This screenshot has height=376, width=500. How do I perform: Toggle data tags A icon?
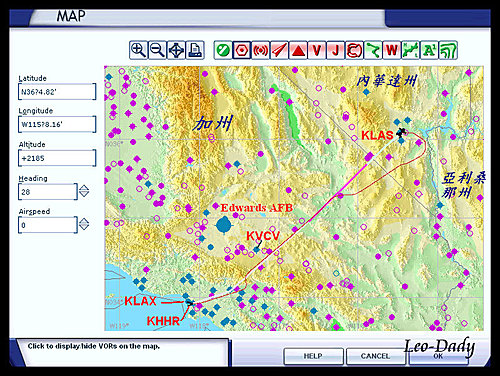pos(429,51)
